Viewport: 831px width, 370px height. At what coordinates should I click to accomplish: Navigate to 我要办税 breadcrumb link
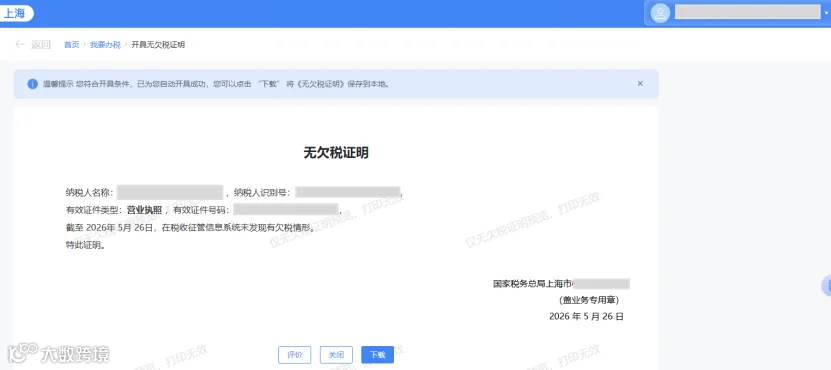(x=105, y=45)
